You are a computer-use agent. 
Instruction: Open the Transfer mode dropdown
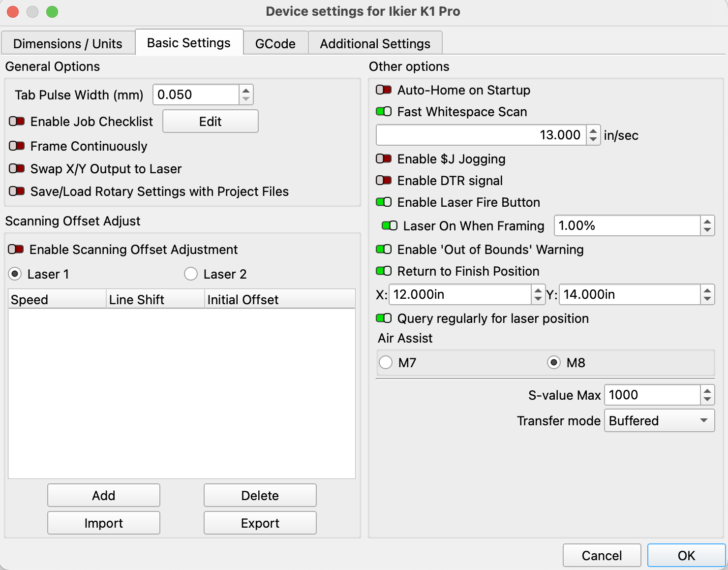point(659,421)
